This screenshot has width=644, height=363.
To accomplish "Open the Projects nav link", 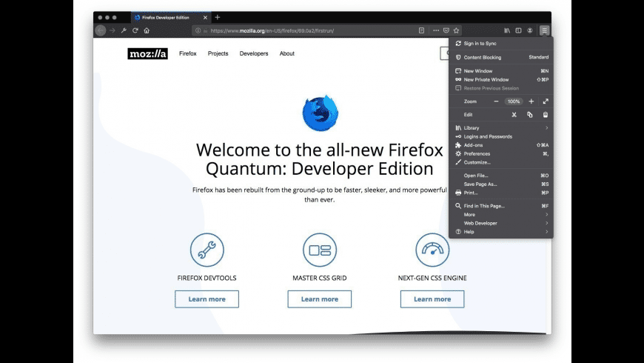I will (218, 53).
